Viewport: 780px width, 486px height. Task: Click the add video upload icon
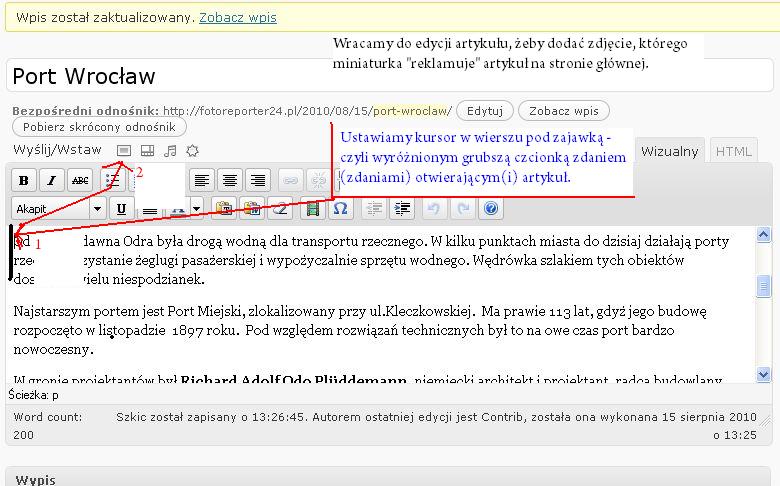click(147, 150)
